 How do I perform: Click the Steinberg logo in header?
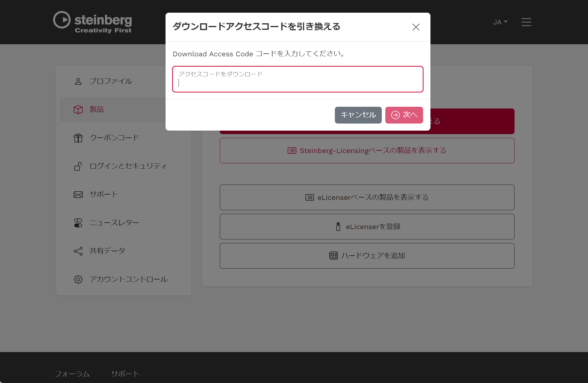click(92, 22)
